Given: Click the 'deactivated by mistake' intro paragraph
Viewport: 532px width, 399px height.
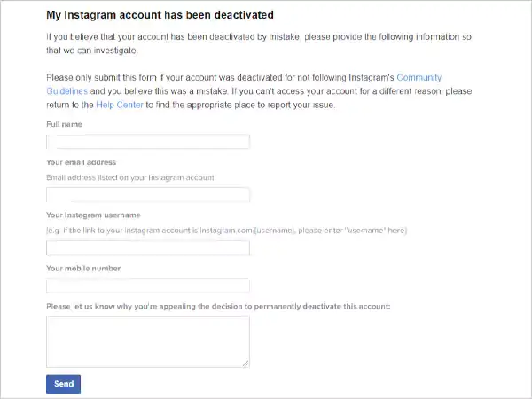Looking at the screenshot, I should point(259,43).
